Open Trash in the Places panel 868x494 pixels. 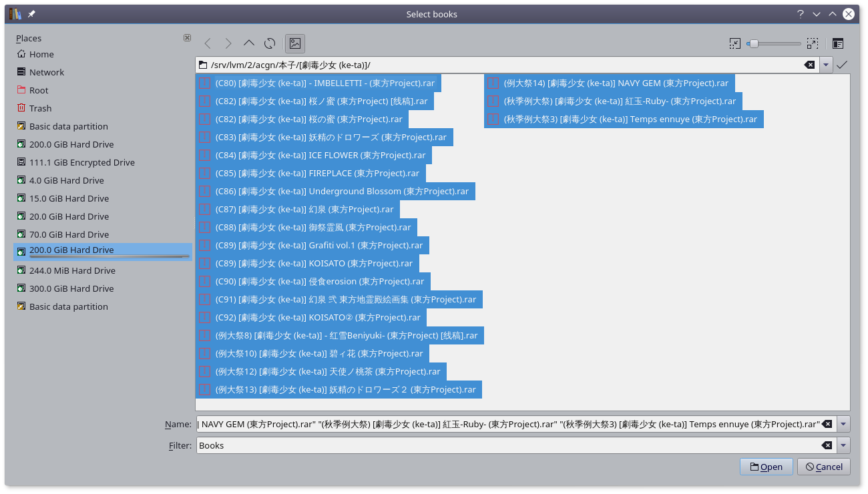click(40, 108)
